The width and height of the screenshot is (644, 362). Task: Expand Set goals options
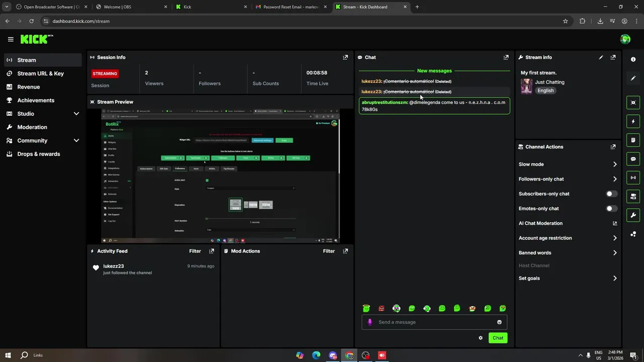(615, 278)
